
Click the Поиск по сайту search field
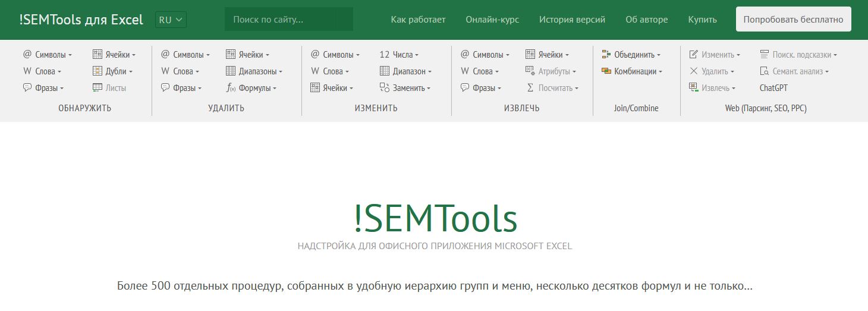click(x=289, y=20)
